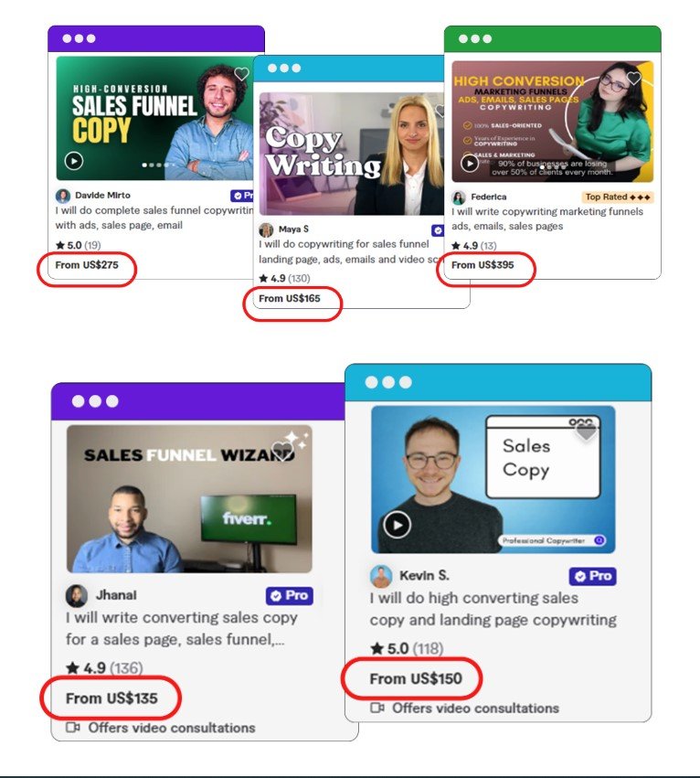The image size is (700, 778).
Task: Click the heart on Kevin S. gig thumbnail
Action: [586, 432]
